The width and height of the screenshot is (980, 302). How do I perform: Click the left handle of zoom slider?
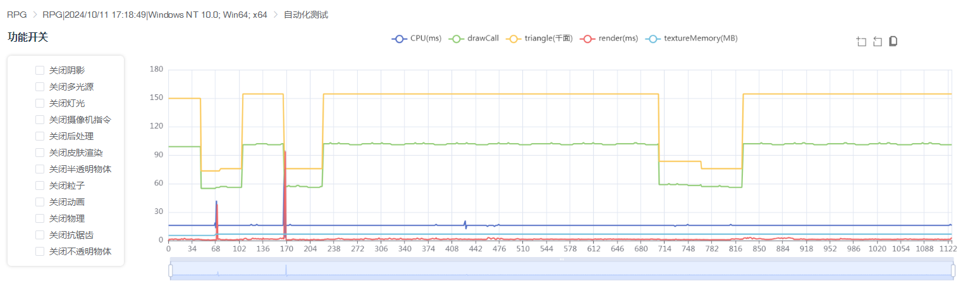[170, 270]
